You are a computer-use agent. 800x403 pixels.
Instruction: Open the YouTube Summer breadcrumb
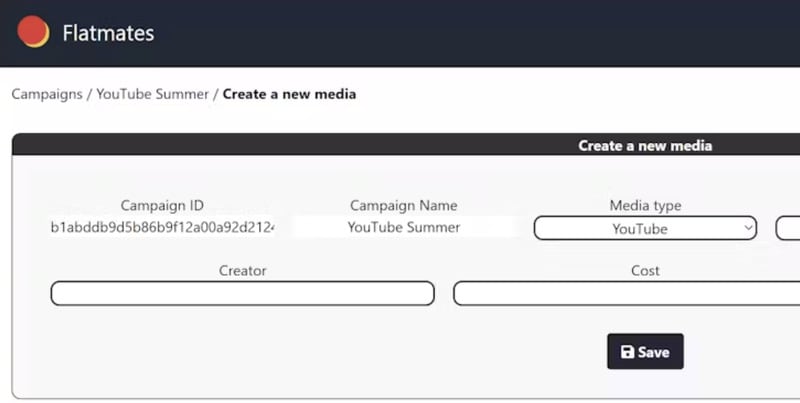[x=152, y=95]
